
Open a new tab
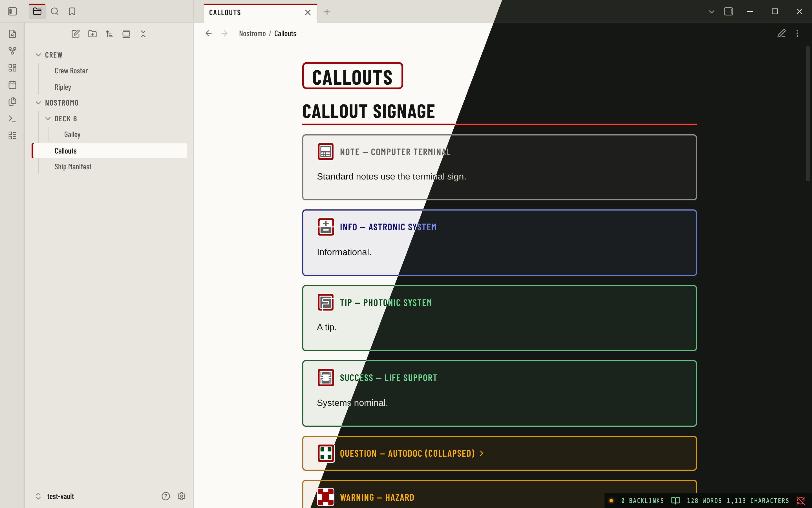pos(327,12)
